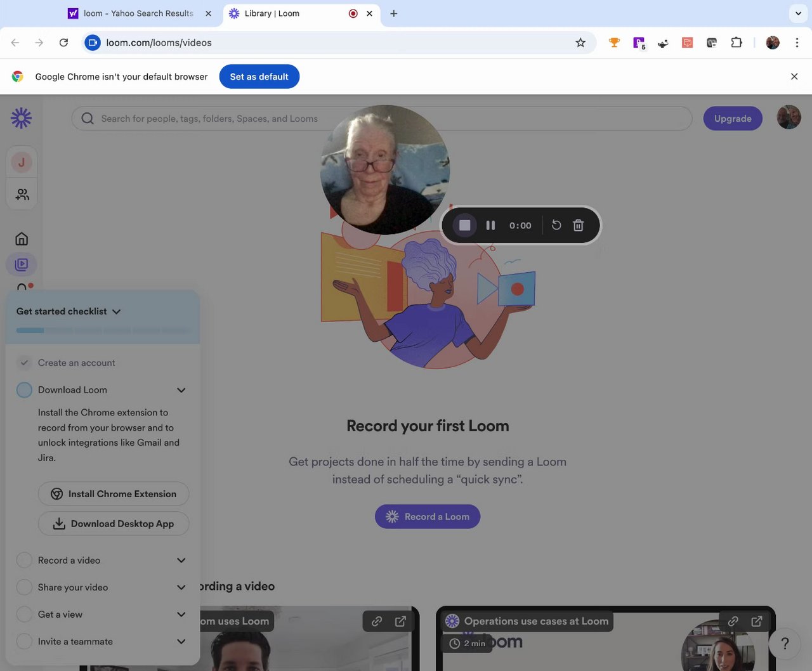Click the checklist progress bar
The width and height of the screenshot is (812, 671).
(103, 330)
